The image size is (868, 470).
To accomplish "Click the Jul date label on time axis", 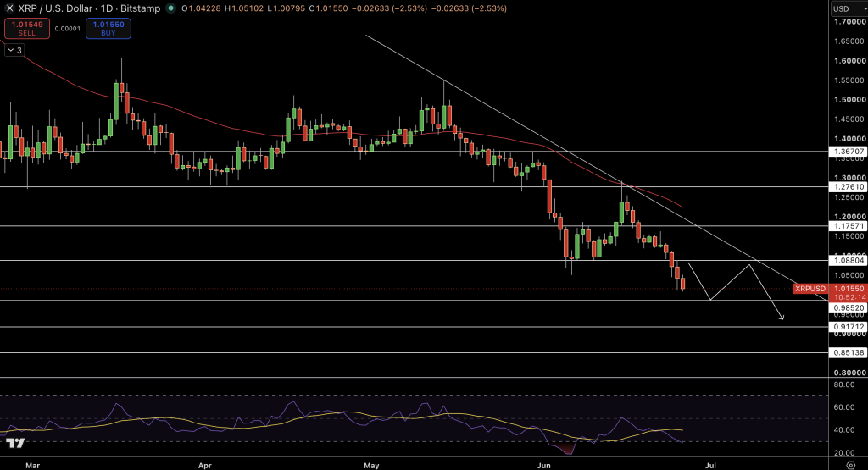I will point(710,466).
